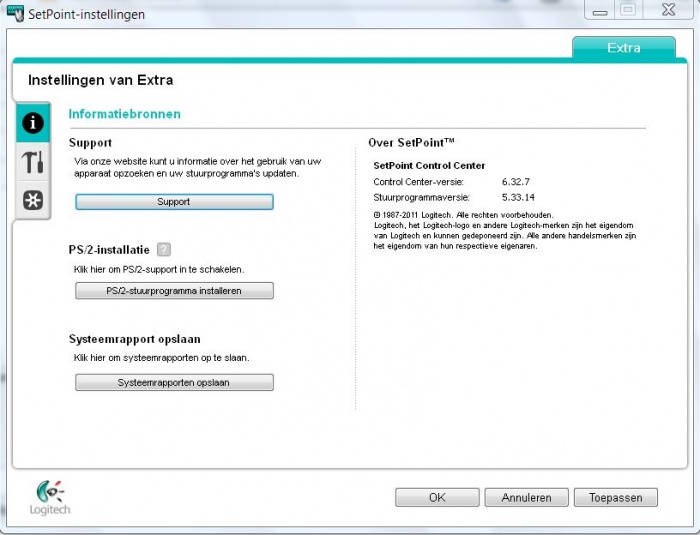Switch to the Extra tab

pos(624,48)
